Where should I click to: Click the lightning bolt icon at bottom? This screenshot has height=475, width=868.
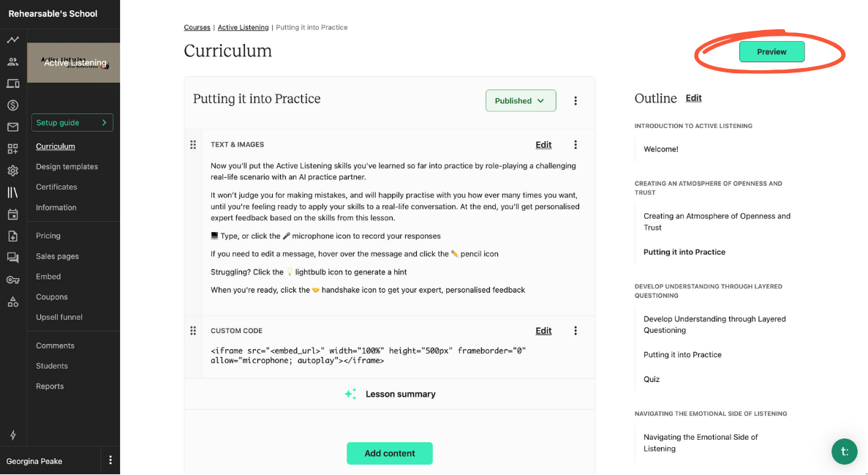click(12, 435)
